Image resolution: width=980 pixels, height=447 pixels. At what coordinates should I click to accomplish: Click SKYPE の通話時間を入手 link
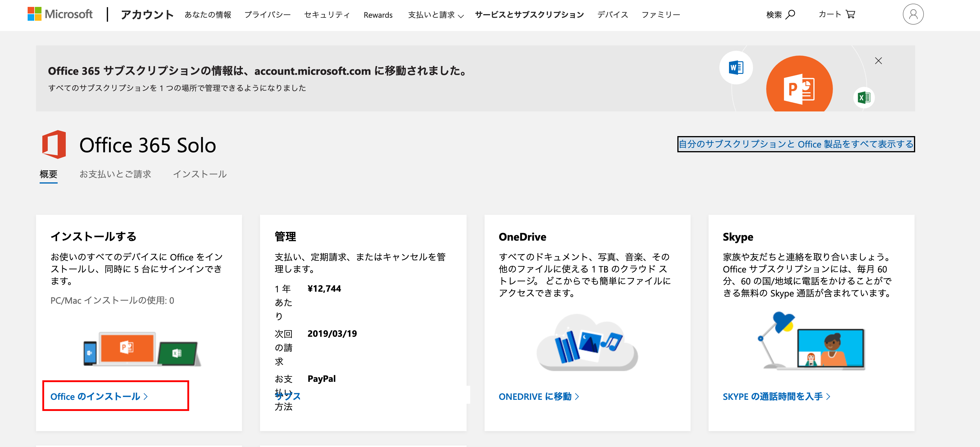tap(776, 396)
